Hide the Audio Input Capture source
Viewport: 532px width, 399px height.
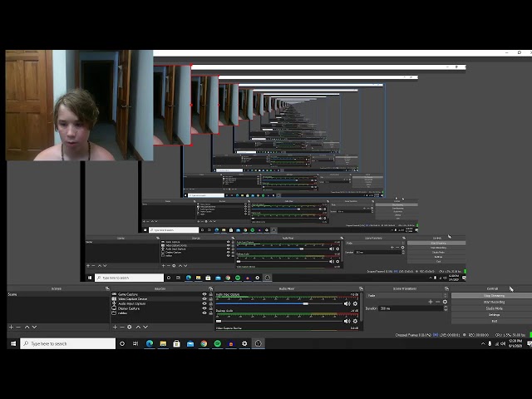pyautogui.click(x=204, y=303)
